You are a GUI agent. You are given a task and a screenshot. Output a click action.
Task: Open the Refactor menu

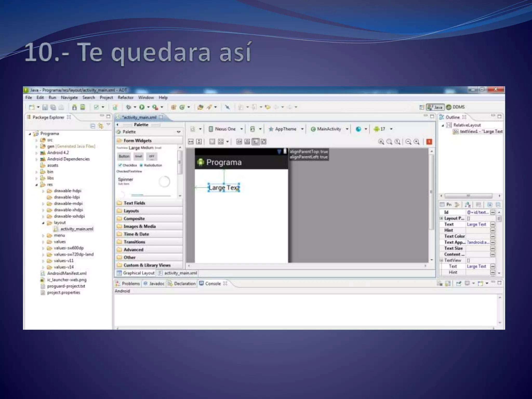[125, 98]
